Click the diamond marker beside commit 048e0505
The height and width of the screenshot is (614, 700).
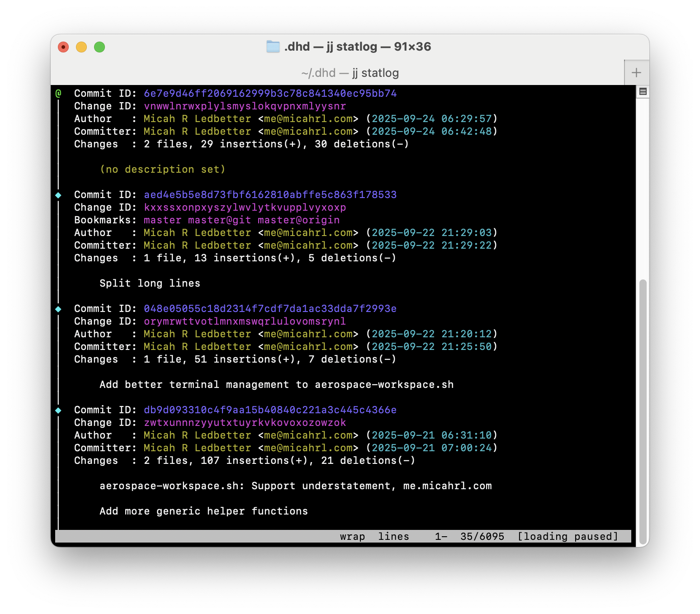58,309
